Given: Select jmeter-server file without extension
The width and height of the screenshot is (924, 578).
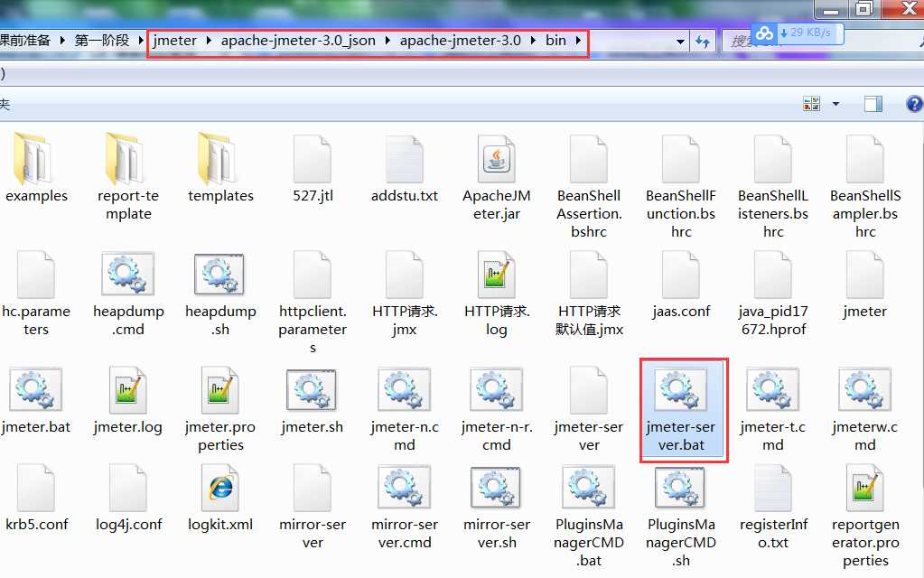Looking at the screenshot, I should pos(589,408).
